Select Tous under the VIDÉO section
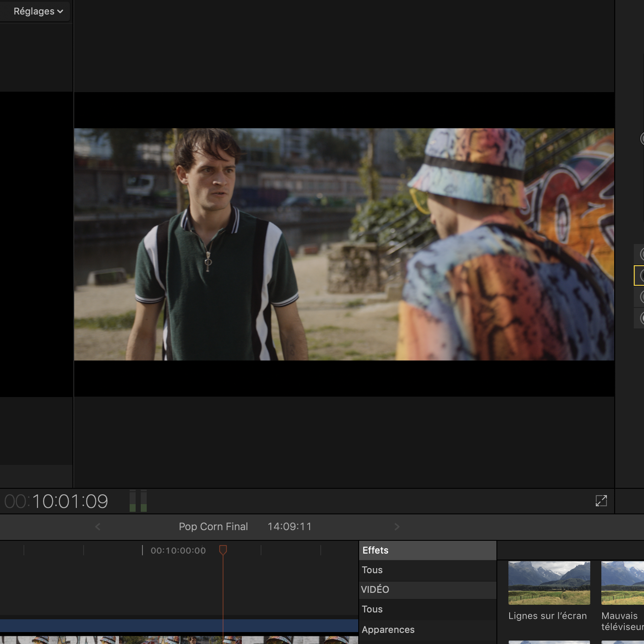The height and width of the screenshot is (644, 644). (x=372, y=609)
